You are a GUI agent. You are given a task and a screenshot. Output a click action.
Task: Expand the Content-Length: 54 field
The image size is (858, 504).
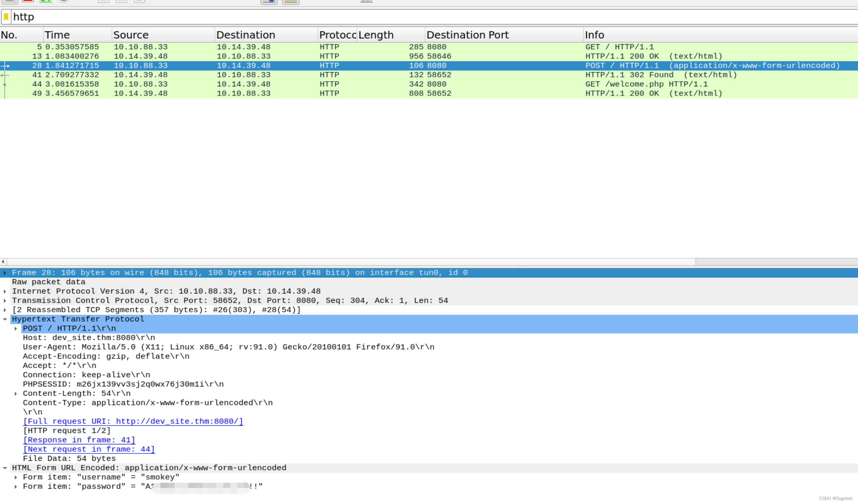pos(16,394)
